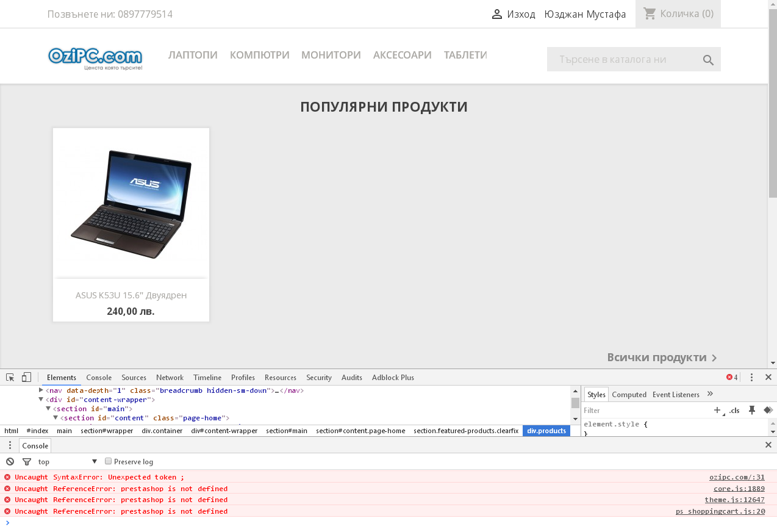Open source link ozipc.com/:31

(x=737, y=477)
